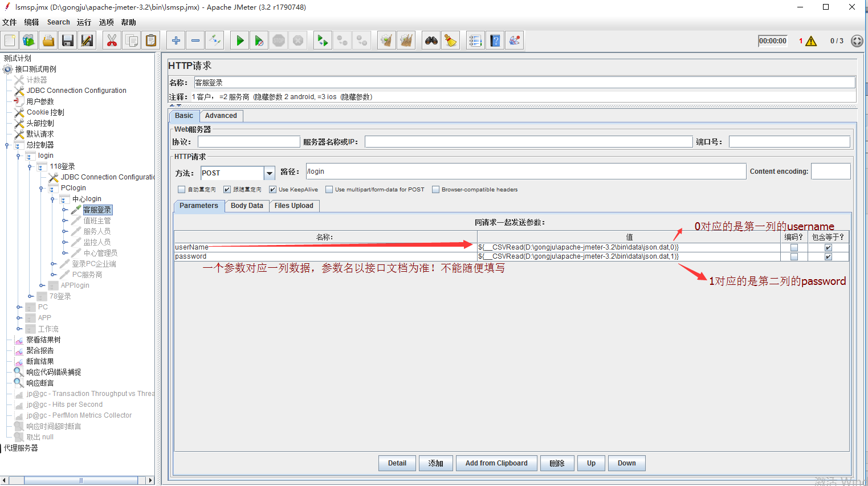Click the Remote start all icon
Screen dimensions: 868x486
tap(323, 40)
